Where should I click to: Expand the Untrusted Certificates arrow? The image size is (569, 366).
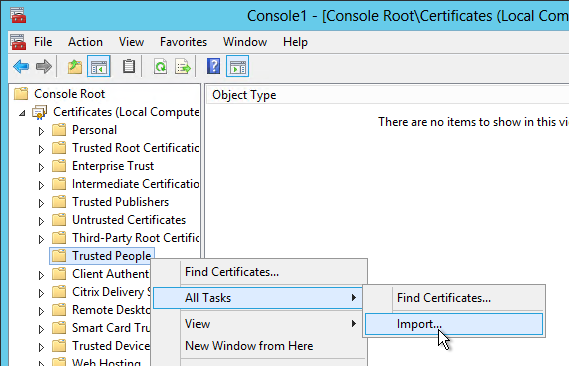tap(41, 221)
